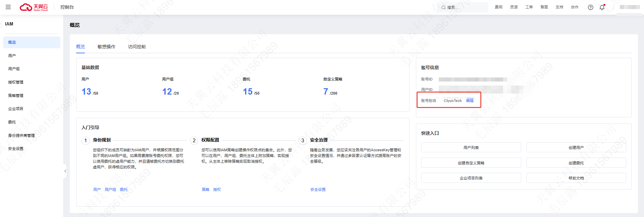Open the help question mark icon

[590, 7]
